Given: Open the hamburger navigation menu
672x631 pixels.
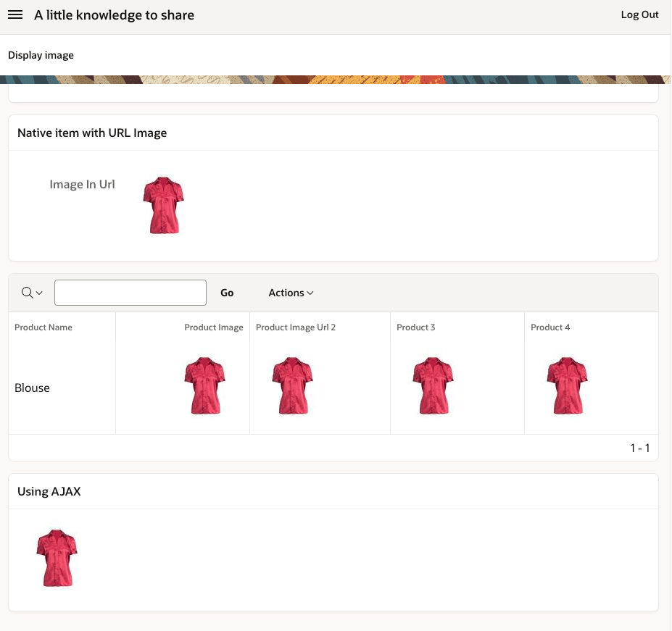Looking at the screenshot, I should click(15, 15).
